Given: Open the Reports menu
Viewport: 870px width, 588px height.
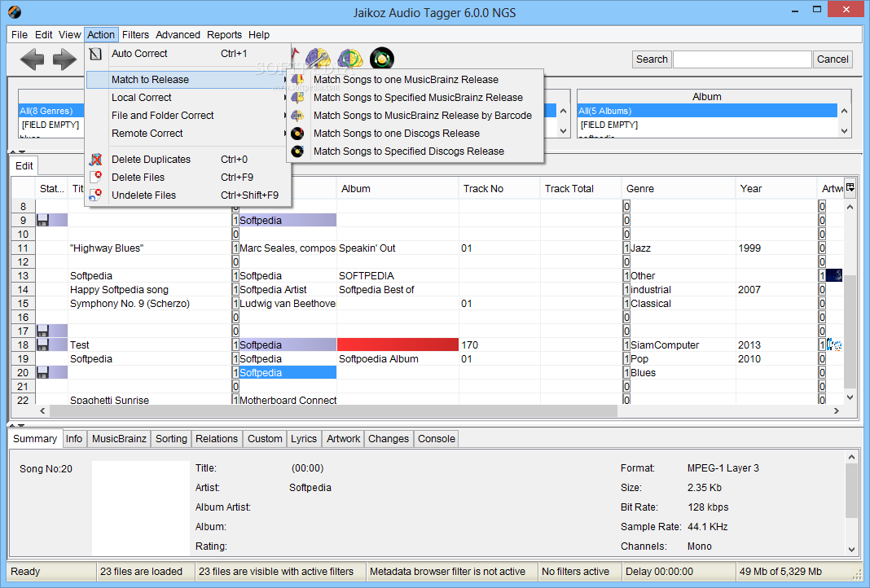Looking at the screenshot, I should [x=224, y=34].
